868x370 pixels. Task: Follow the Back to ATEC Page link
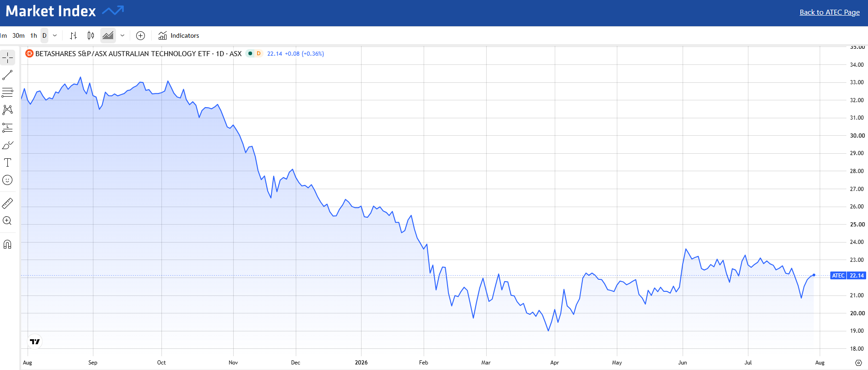coord(829,12)
